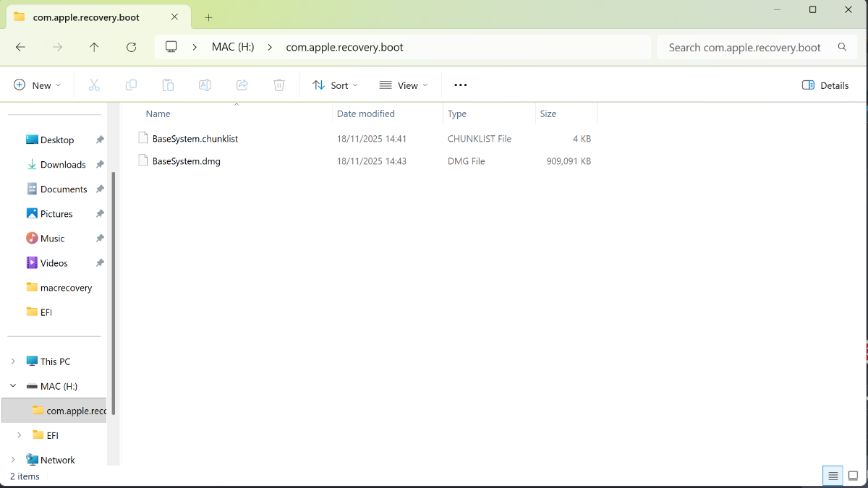Select the BaseSystem.dmg file name
This screenshot has height=488, width=868.
187,160
